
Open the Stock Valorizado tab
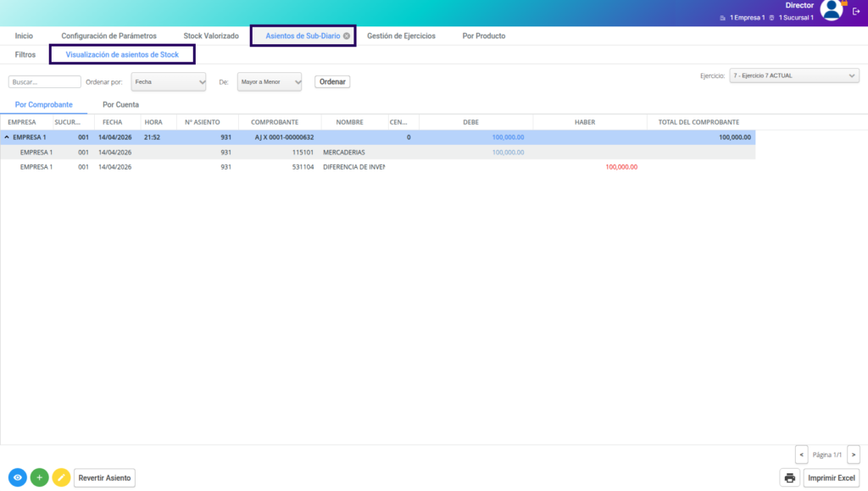211,36
